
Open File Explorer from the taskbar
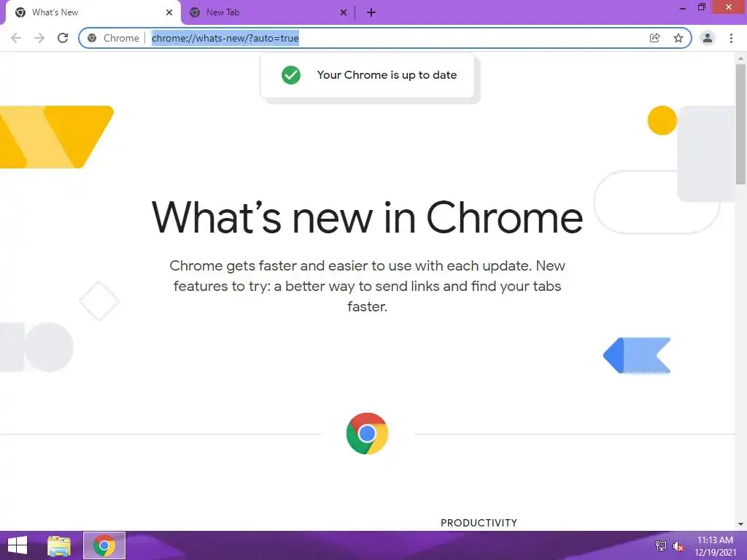[x=59, y=545]
